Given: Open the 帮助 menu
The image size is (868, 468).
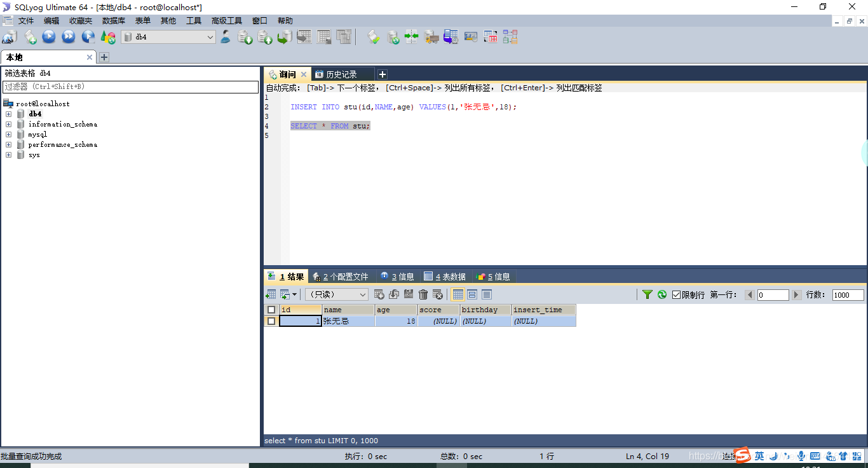Looking at the screenshot, I should click(x=285, y=21).
